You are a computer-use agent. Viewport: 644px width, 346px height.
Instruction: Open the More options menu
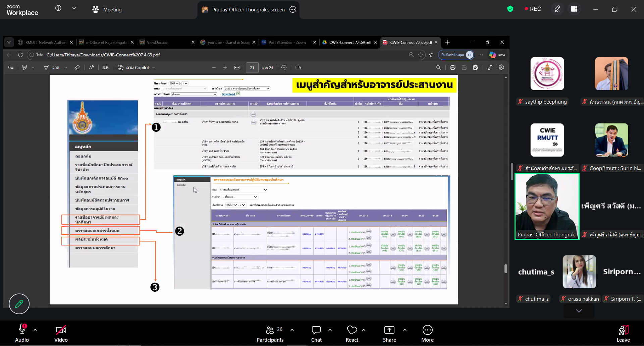427,334
